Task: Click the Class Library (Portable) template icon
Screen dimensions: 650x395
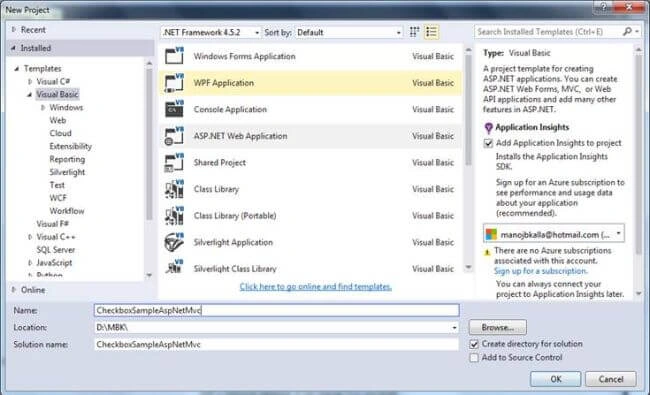Action: point(174,216)
